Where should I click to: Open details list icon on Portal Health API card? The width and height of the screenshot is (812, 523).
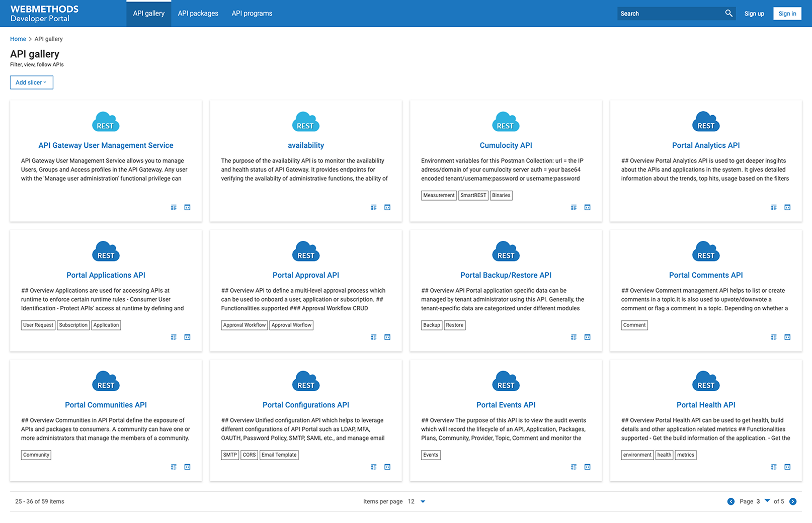(x=774, y=467)
